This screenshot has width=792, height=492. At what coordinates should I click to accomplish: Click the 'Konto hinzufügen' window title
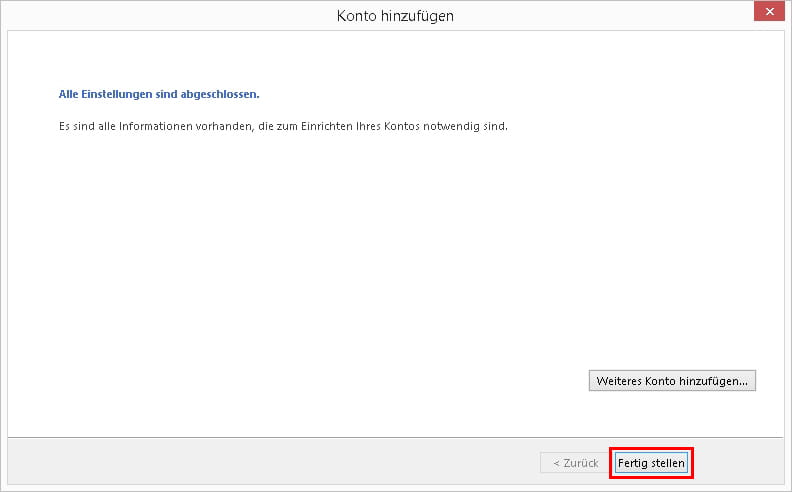click(395, 16)
